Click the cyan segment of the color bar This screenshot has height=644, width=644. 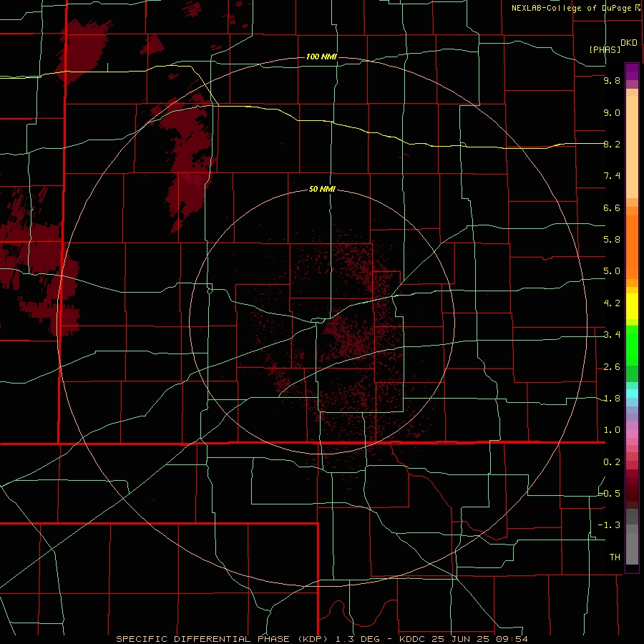(x=632, y=394)
